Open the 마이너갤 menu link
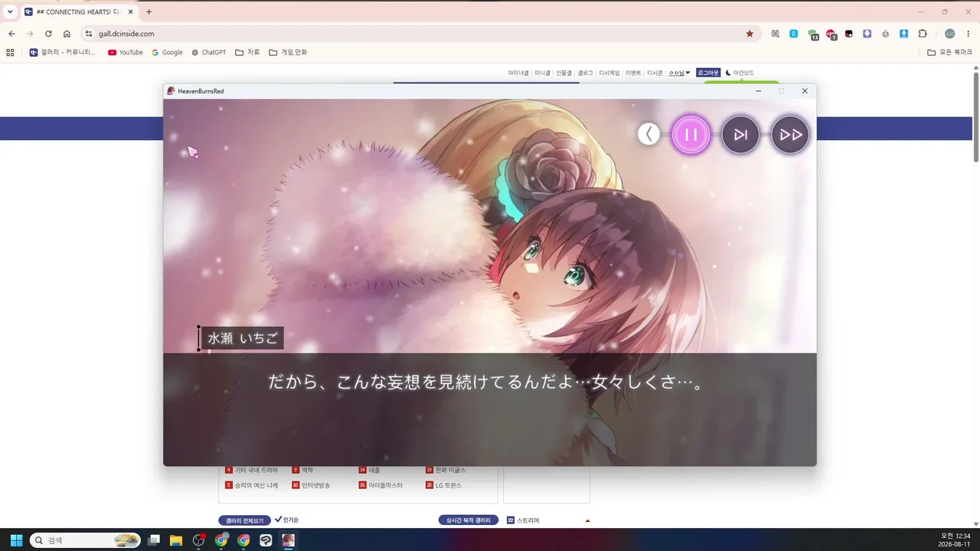This screenshot has width=980, height=551. pos(518,73)
